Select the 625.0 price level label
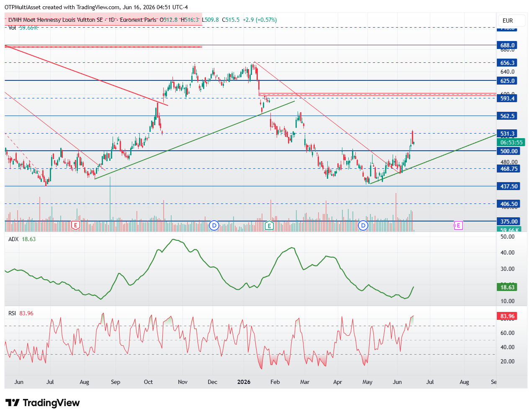Screen dimensions: 532x417 pos(507,81)
